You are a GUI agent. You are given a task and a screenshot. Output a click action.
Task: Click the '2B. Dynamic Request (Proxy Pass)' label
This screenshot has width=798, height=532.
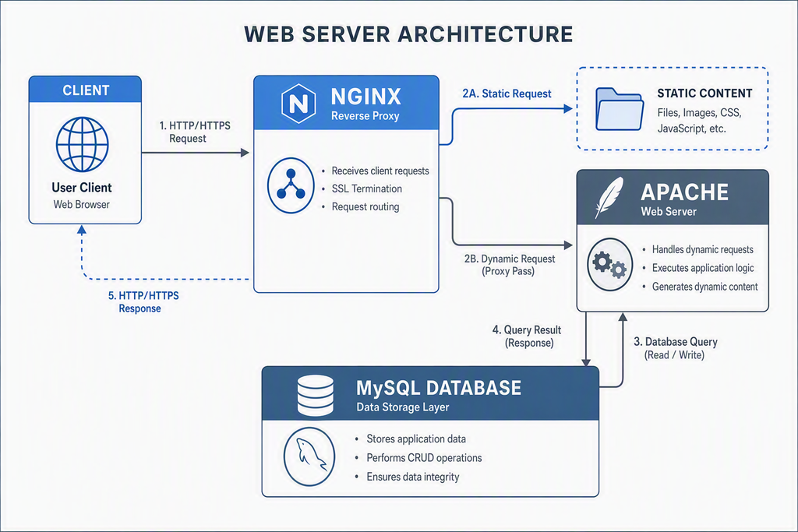(510, 265)
